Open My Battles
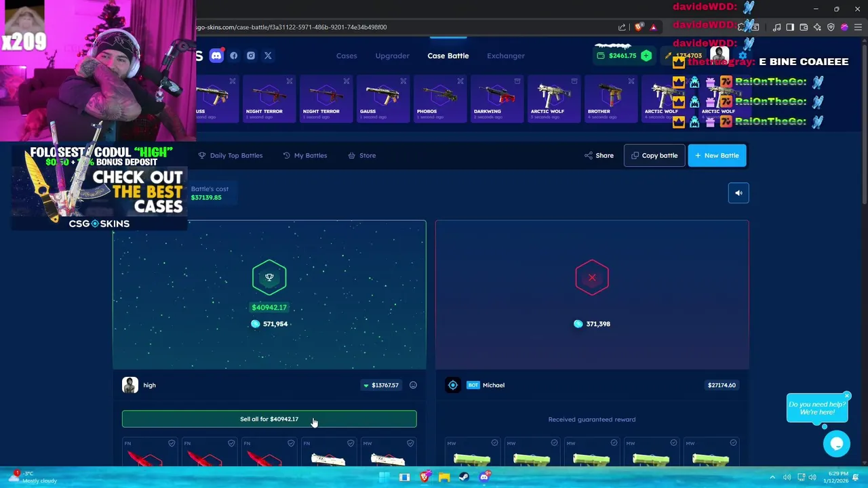This screenshot has height=488, width=868. [305, 155]
